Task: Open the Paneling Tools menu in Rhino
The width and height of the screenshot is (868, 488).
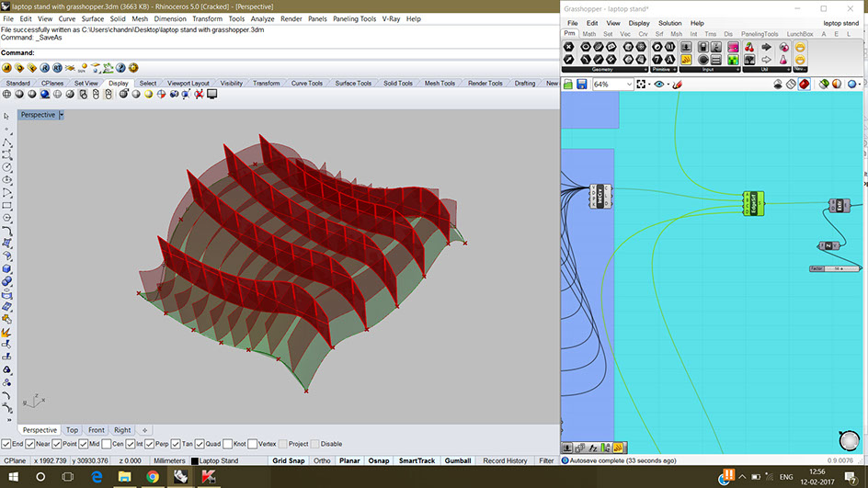Action: tap(354, 18)
